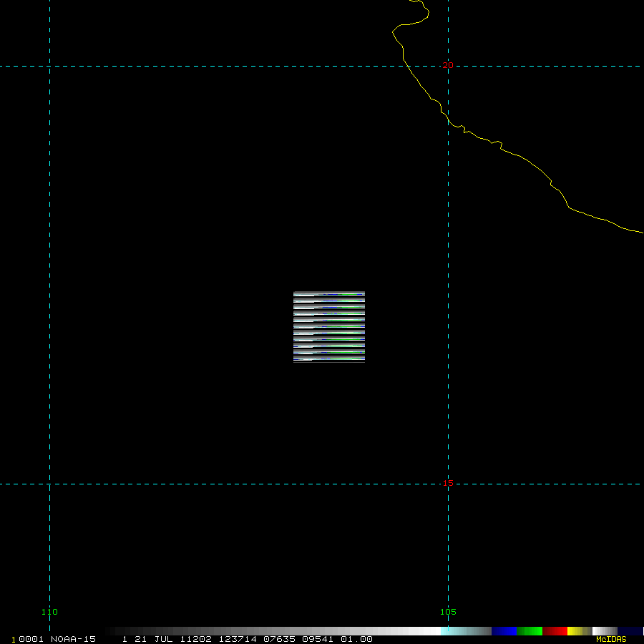Click the yellow McIDAS label
The width and height of the screenshot is (644, 644).
click(x=611, y=639)
